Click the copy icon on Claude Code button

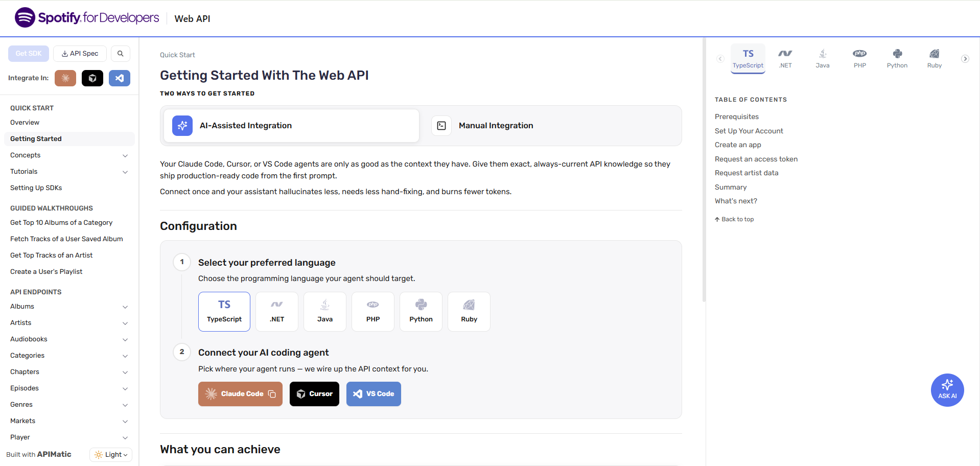[x=272, y=394]
